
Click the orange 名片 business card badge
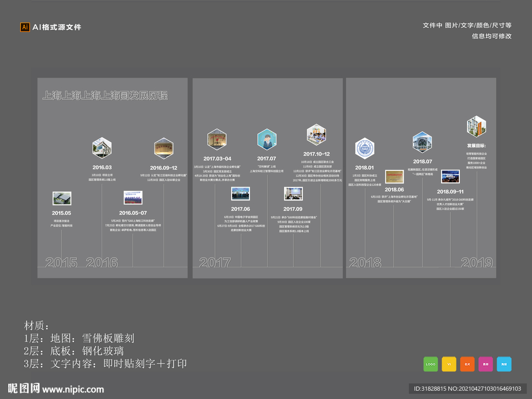tap(467, 364)
